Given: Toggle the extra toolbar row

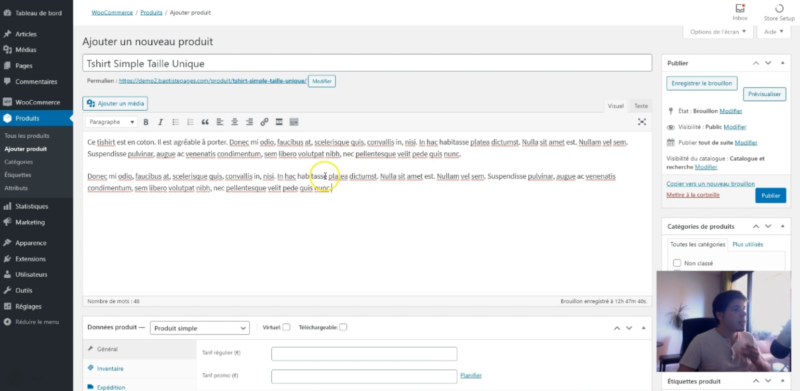Looking at the screenshot, I should pyautogui.click(x=294, y=122).
